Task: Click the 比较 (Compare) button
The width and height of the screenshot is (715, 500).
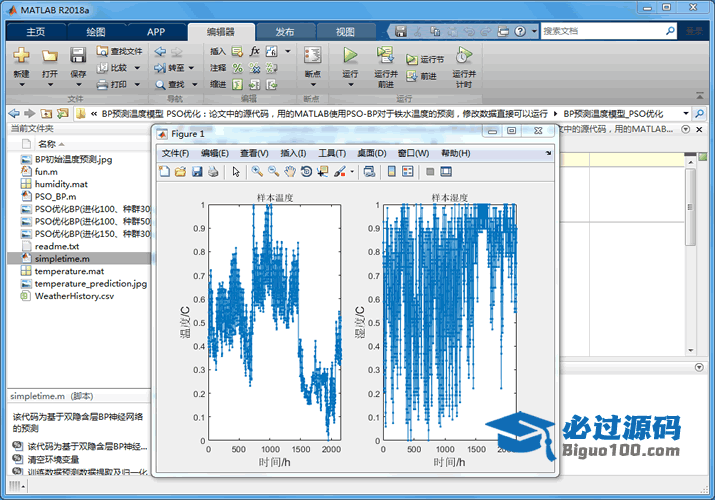Action: coord(113,68)
